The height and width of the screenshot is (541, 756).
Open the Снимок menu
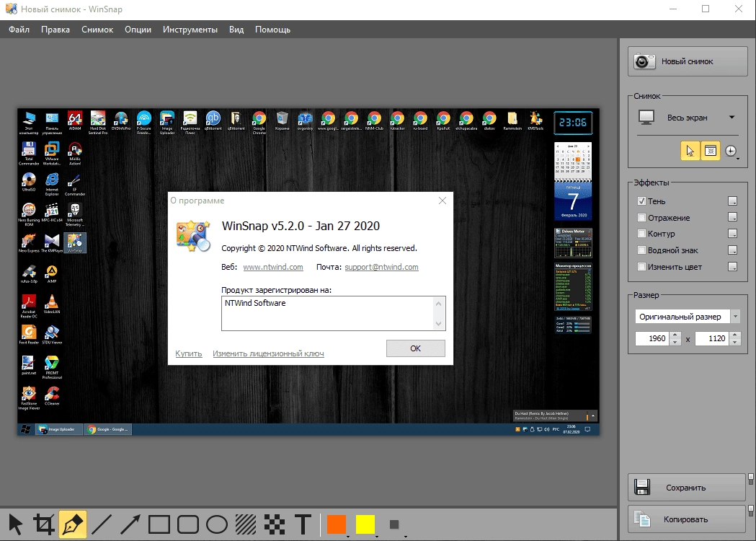[97, 30]
